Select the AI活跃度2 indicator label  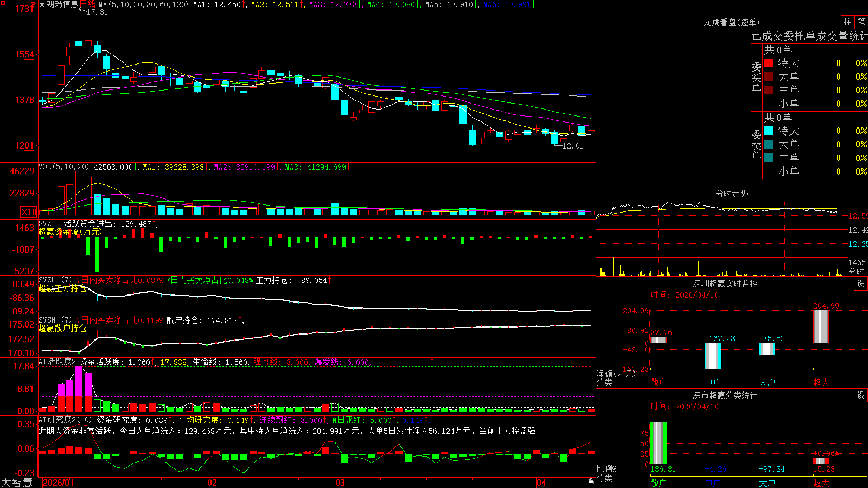tap(58, 362)
